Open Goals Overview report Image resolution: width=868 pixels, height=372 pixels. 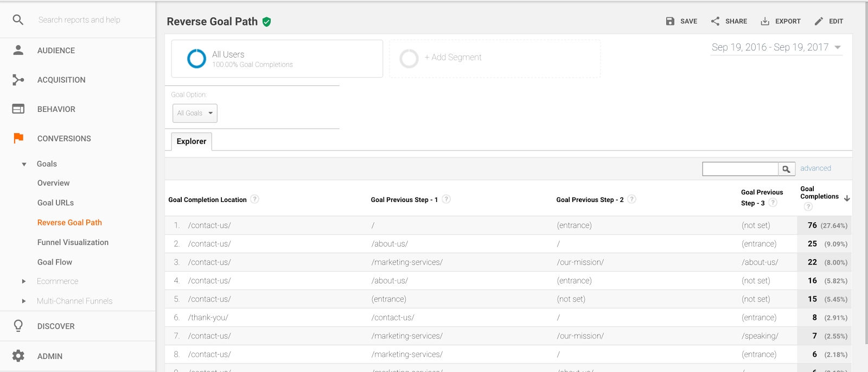click(53, 183)
